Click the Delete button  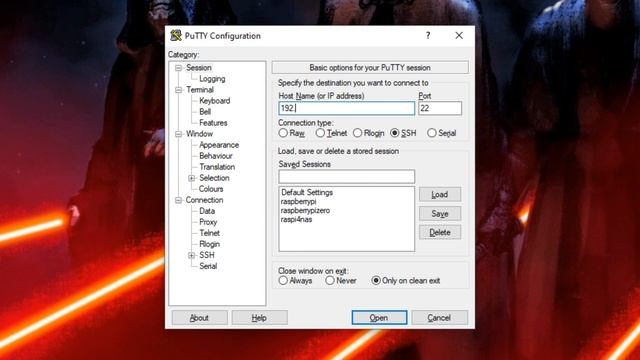[440, 233]
